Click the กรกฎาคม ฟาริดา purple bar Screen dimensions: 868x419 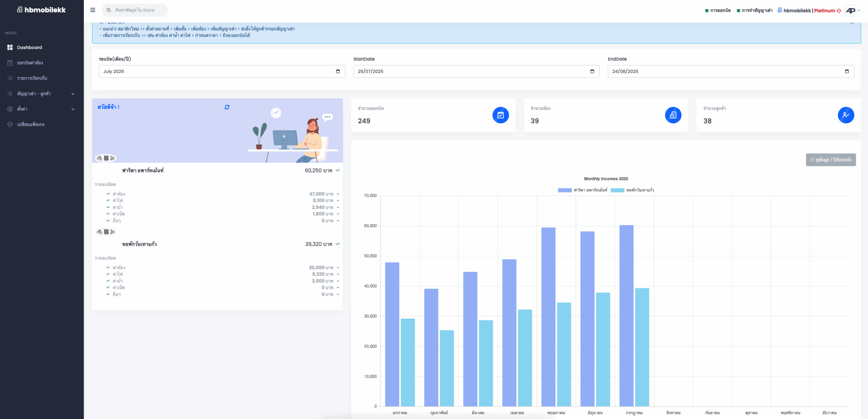point(626,315)
